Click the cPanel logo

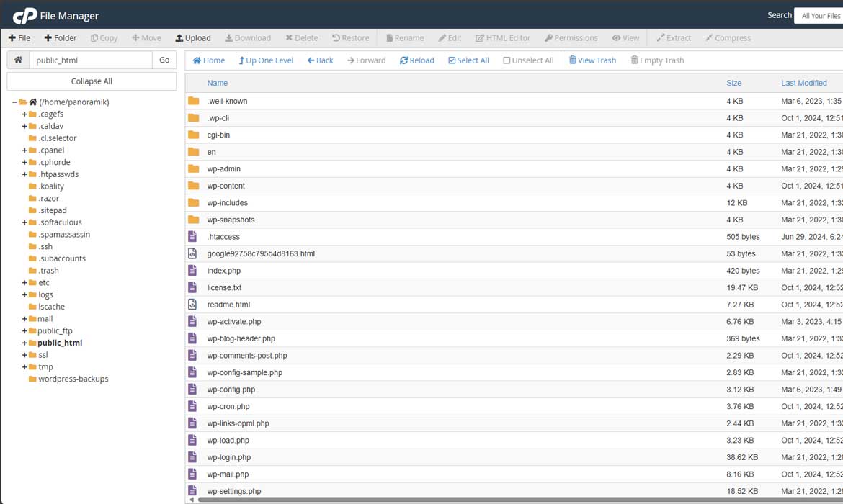tap(24, 15)
